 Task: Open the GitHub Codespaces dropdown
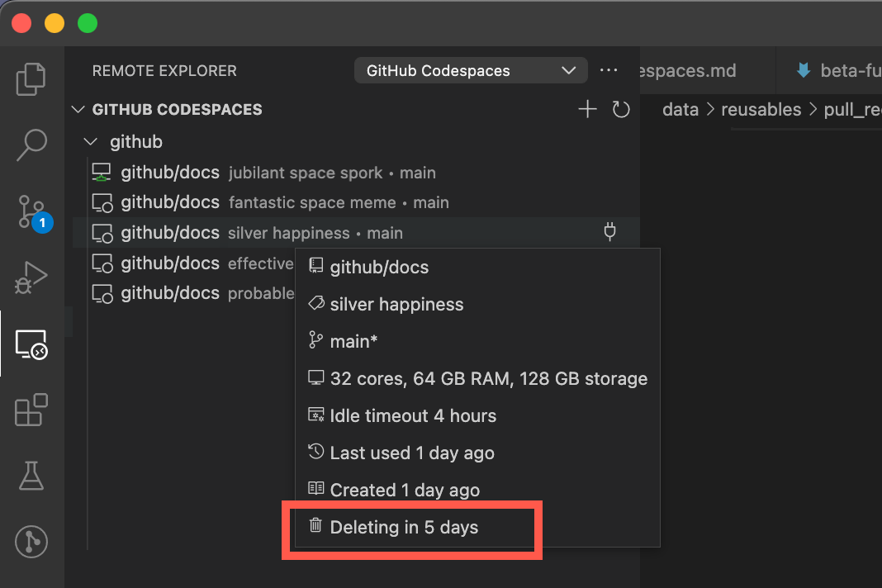[x=471, y=70]
